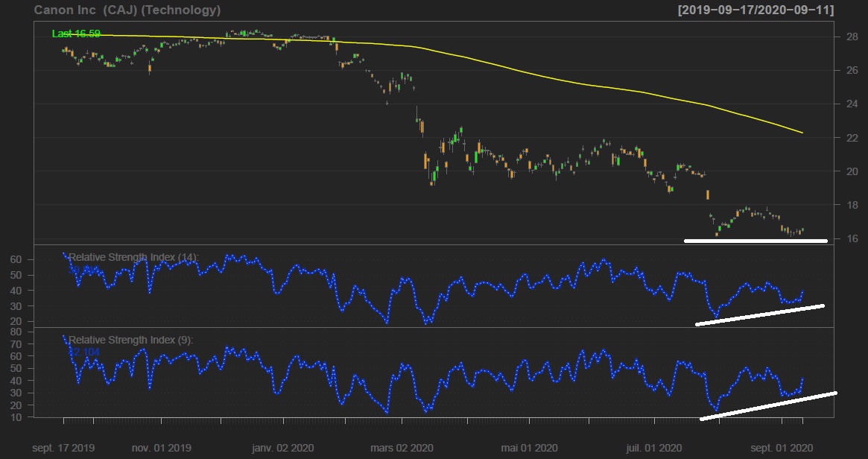The width and height of the screenshot is (868, 459).
Task: Click the 'mars 02 2020' date axis label
Action: click(x=402, y=448)
